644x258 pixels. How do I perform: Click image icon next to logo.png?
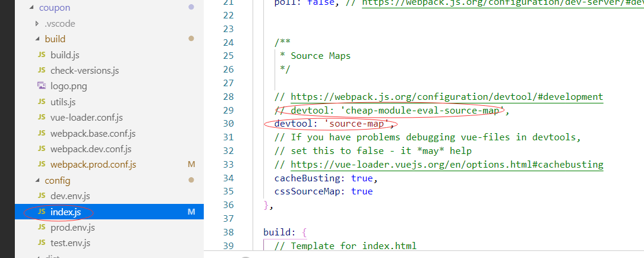(42, 86)
